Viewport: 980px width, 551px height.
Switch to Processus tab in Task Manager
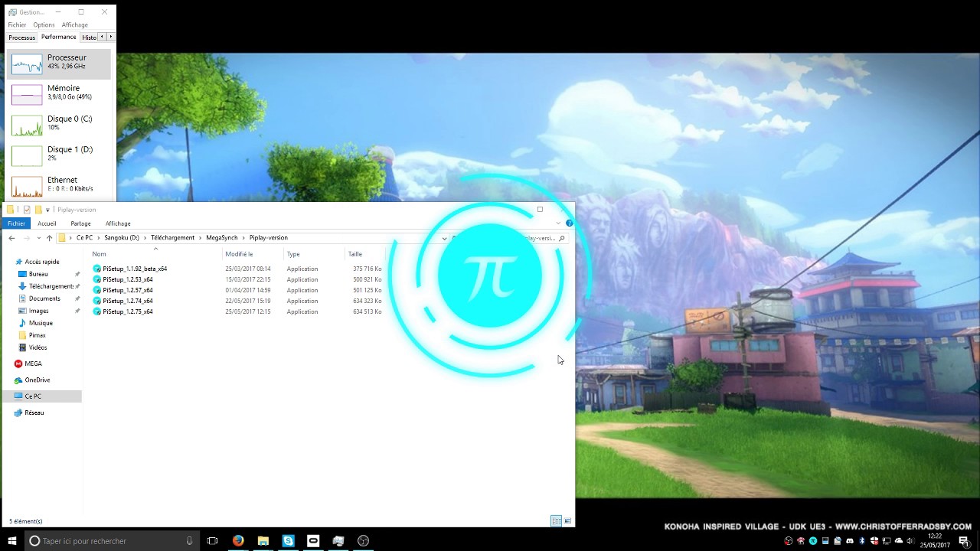click(x=22, y=37)
